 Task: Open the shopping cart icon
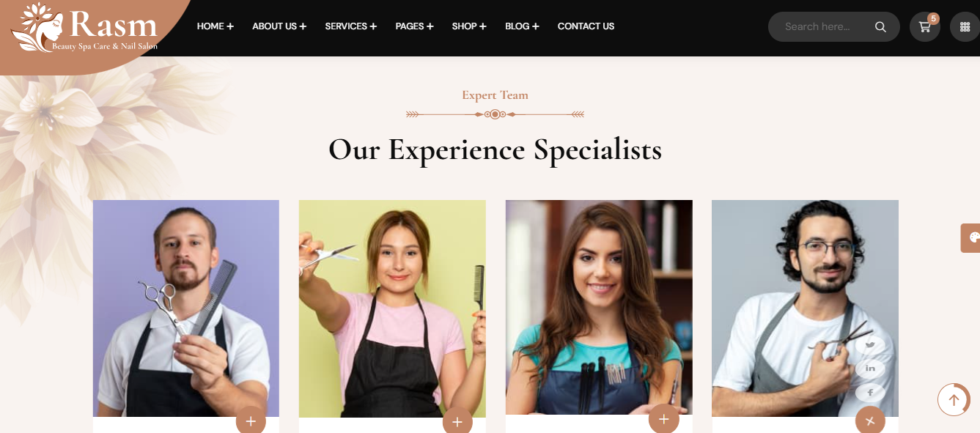coord(925,26)
